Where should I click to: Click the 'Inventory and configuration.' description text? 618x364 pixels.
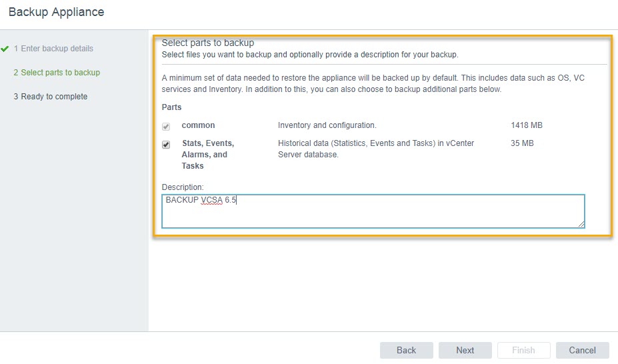327,125
